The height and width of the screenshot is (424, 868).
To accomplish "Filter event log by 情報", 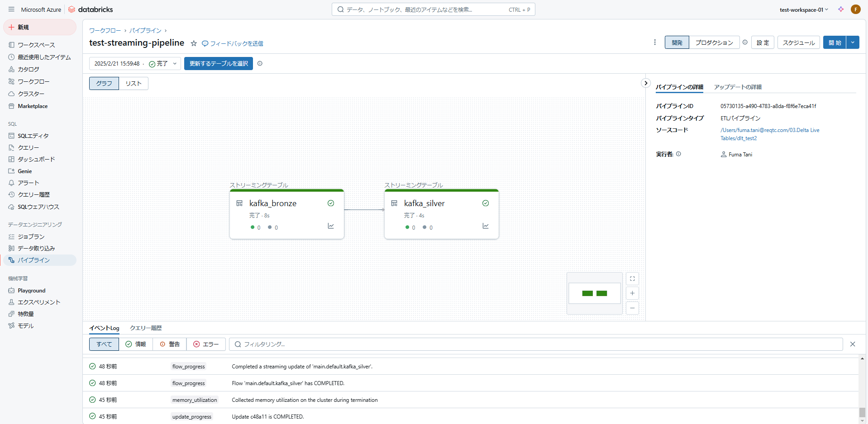I will pyautogui.click(x=136, y=344).
